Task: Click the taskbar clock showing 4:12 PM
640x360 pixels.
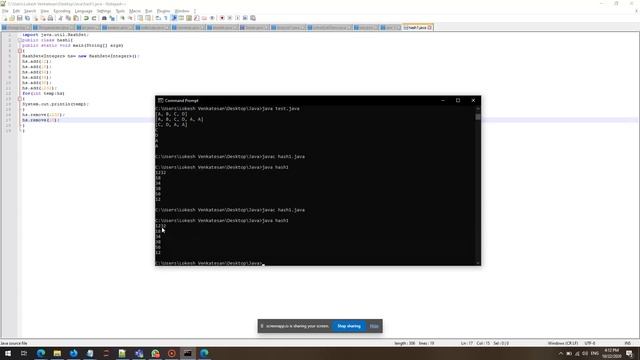Action: pyautogui.click(x=611, y=353)
